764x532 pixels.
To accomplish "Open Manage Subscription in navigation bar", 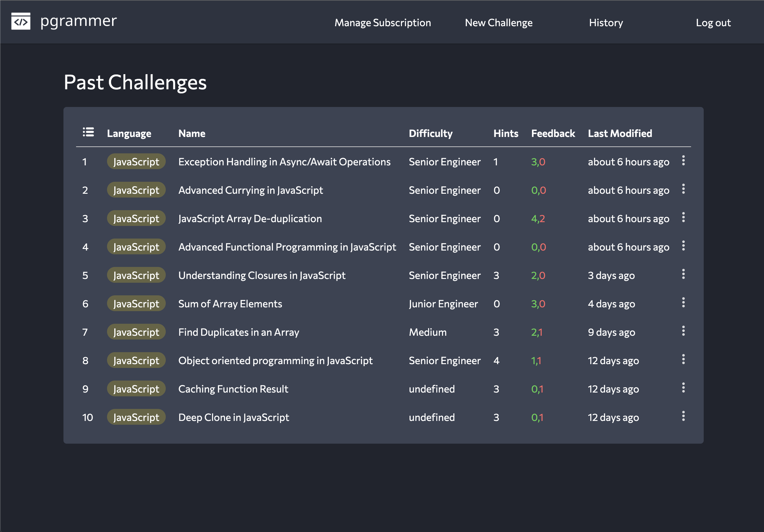I will click(382, 23).
